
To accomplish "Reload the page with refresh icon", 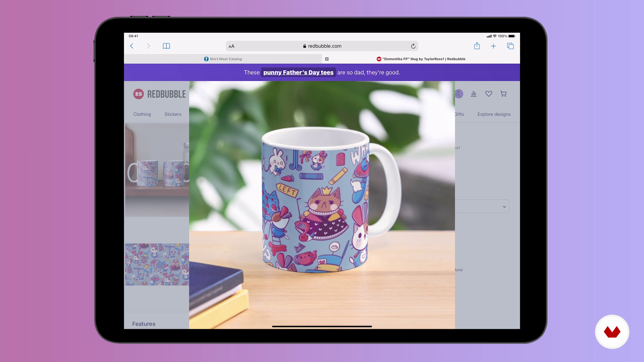I will click(x=413, y=46).
